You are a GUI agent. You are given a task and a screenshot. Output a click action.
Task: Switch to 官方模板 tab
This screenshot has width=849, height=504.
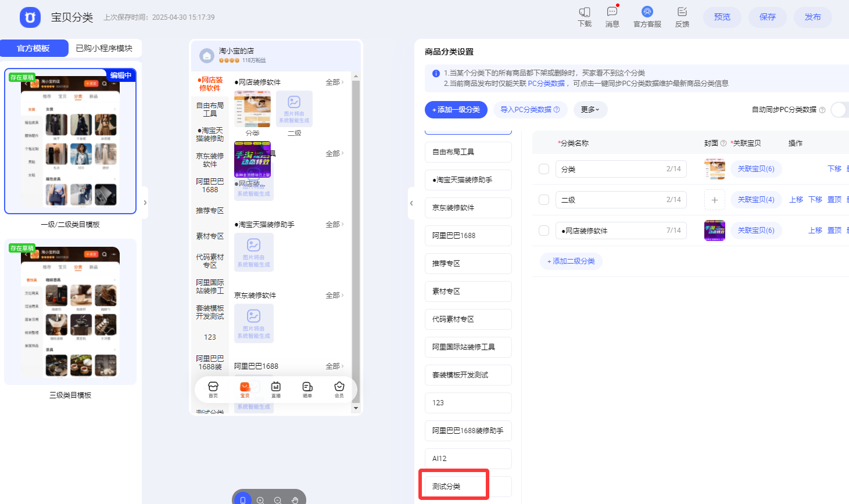point(34,48)
